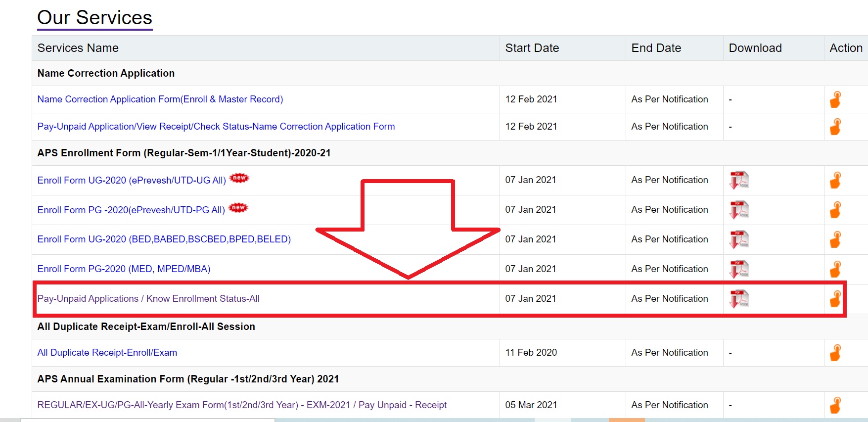This screenshot has width=868, height=422.
Task: Click action hand icon for Know Enrollment Status-All
Action: [835, 299]
